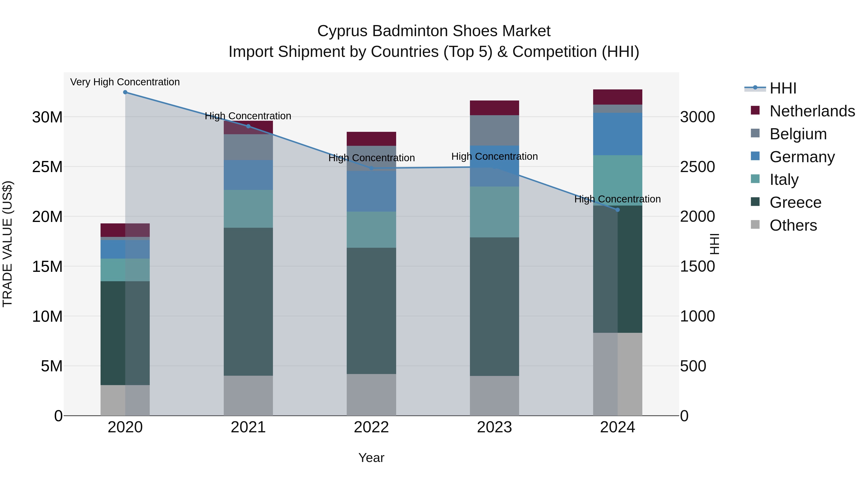The image size is (868, 488).
Task: Click the 2020 x-axis label
Action: [125, 427]
